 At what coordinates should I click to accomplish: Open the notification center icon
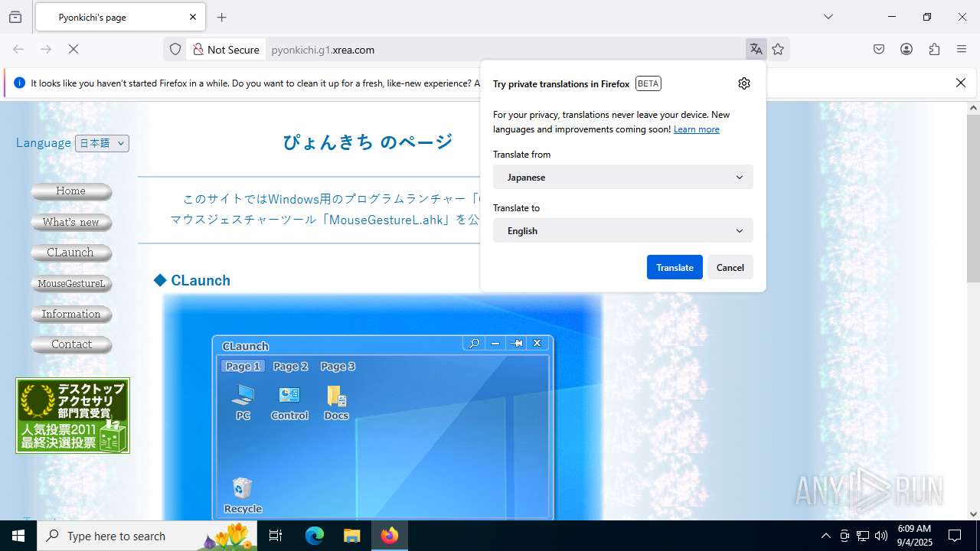point(955,536)
